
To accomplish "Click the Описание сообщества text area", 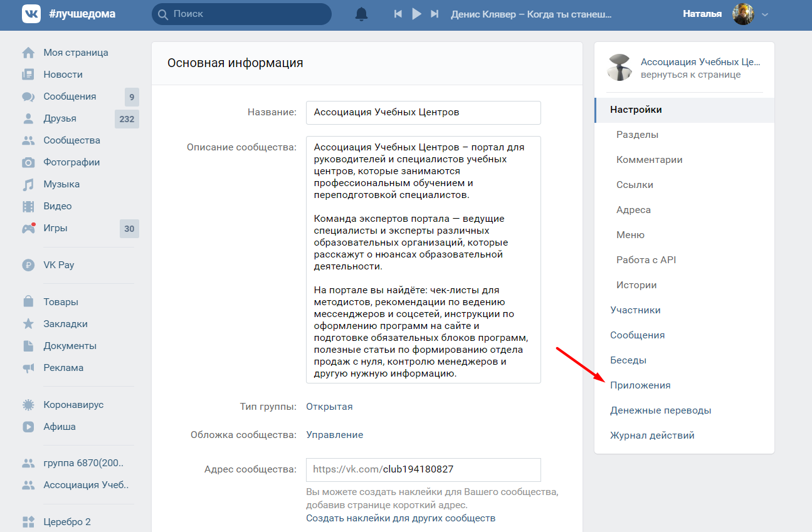I will (x=423, y=259).
